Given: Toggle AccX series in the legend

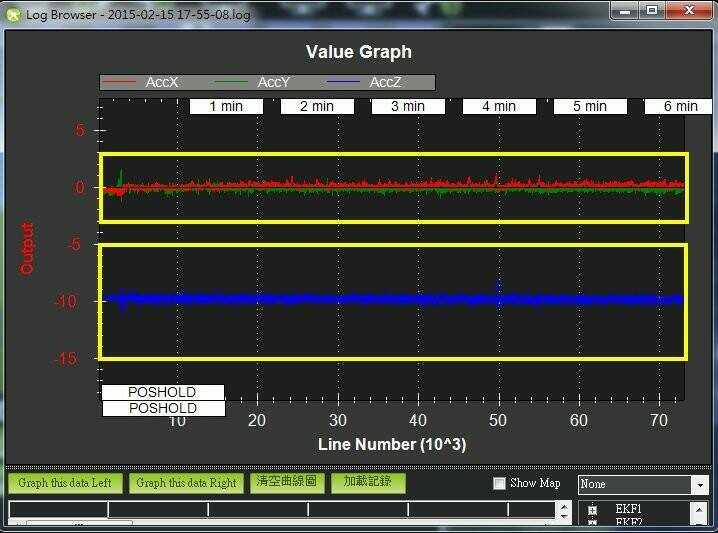Looking at the screenshot, I should (160, 82).
